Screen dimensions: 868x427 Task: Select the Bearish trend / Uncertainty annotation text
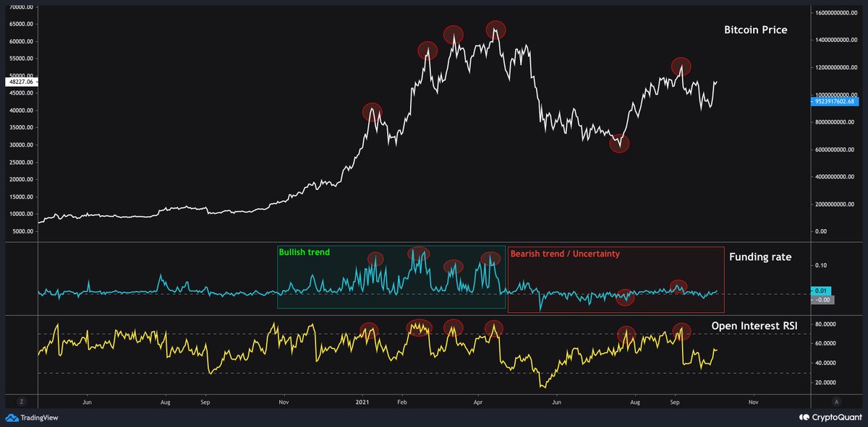tap(565, 254)
